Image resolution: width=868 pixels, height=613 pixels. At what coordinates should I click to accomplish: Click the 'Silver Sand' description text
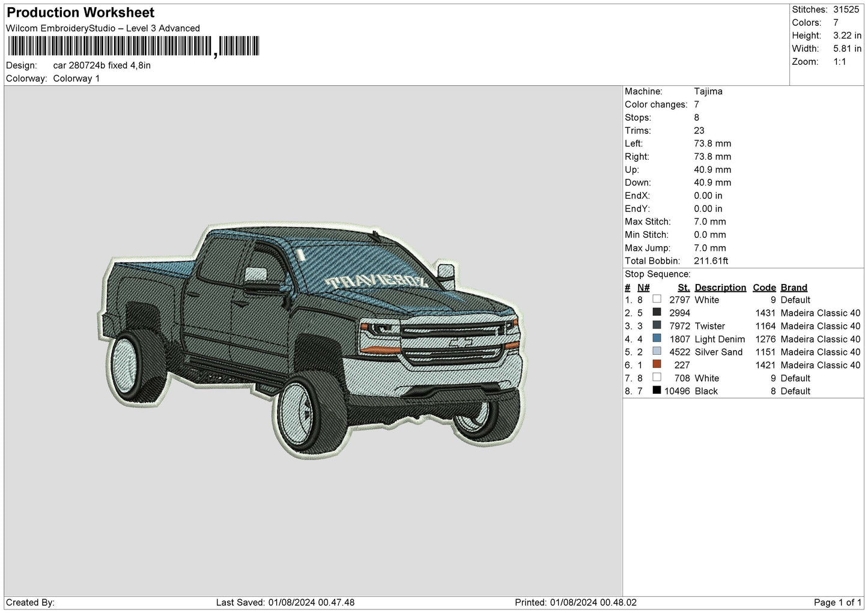tap(718, 352)
